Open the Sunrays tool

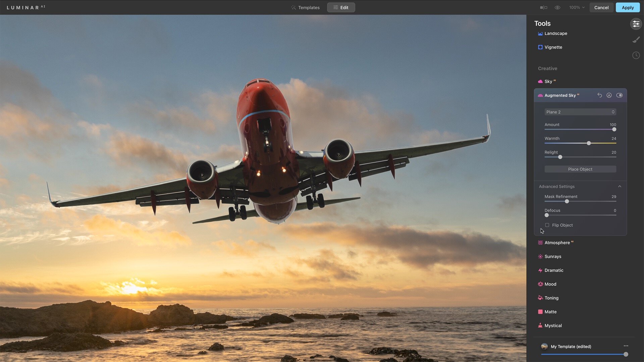[x=552, y=256]
